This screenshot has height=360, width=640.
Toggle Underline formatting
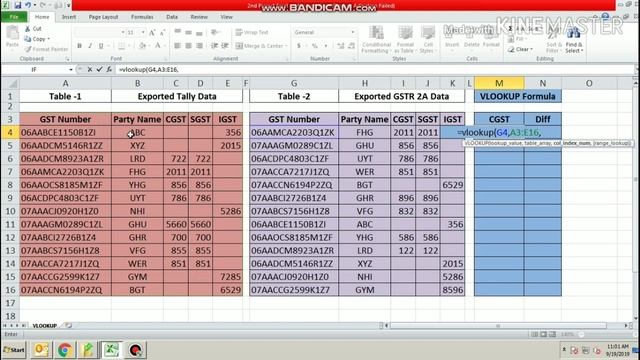(101, 46)
